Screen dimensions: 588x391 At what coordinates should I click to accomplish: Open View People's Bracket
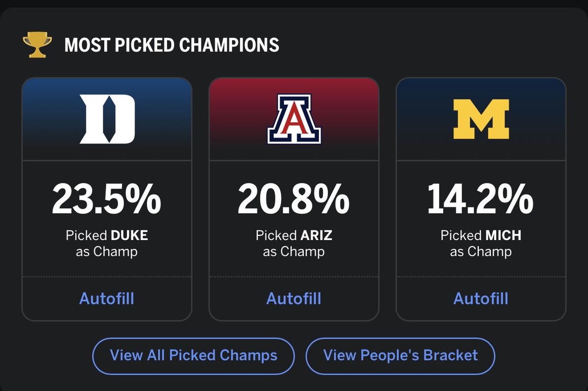click(x=400, y=355)
